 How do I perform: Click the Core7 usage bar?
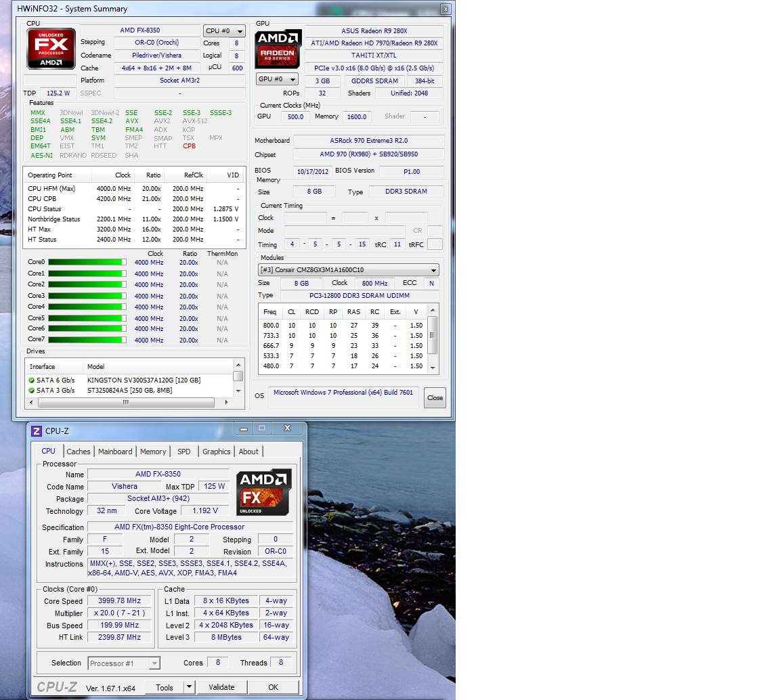(87, 340)
